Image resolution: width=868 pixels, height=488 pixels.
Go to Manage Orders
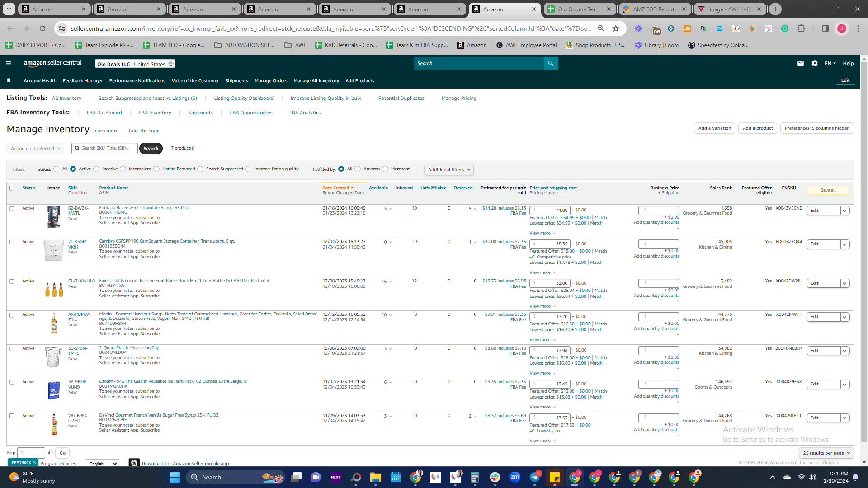tap(271, 81)
